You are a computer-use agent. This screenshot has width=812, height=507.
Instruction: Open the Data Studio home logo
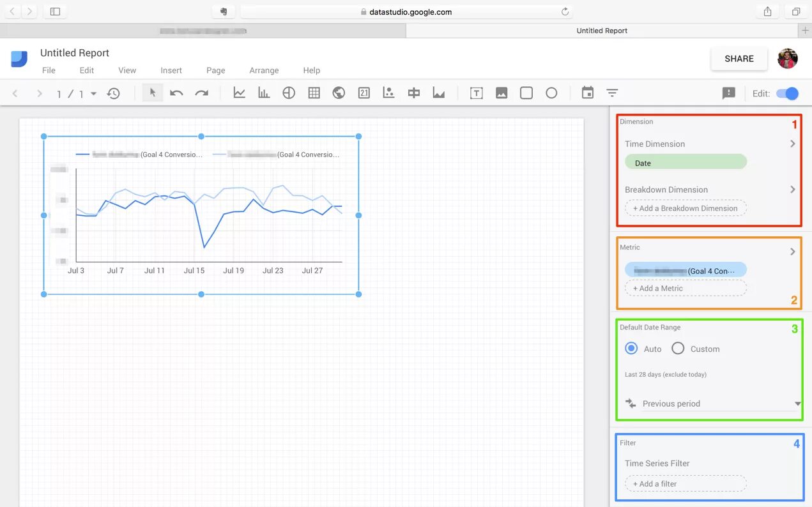click(19, 59)
